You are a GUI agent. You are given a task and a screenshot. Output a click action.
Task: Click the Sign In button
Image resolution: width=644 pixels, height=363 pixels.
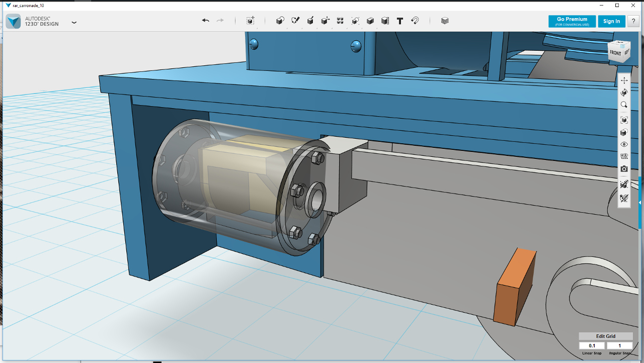point(612,21)
